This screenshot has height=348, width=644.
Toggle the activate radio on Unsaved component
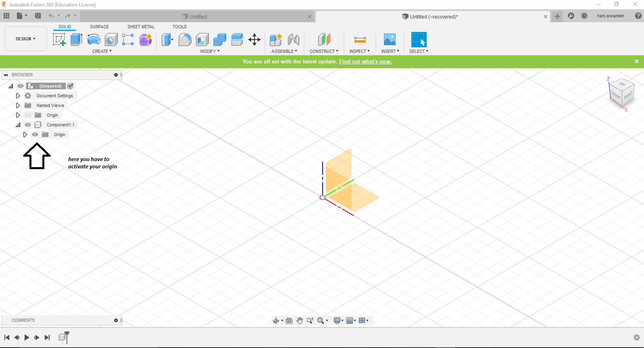71,86
